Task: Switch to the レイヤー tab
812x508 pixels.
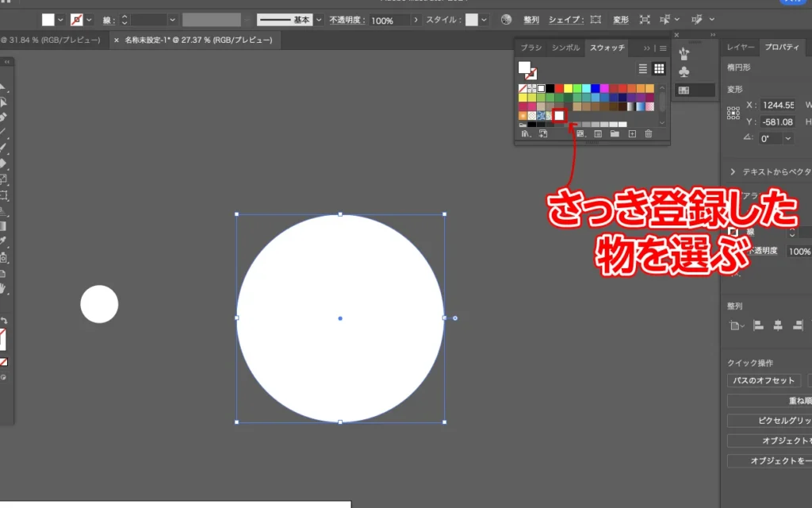Action: pos(740,48)
